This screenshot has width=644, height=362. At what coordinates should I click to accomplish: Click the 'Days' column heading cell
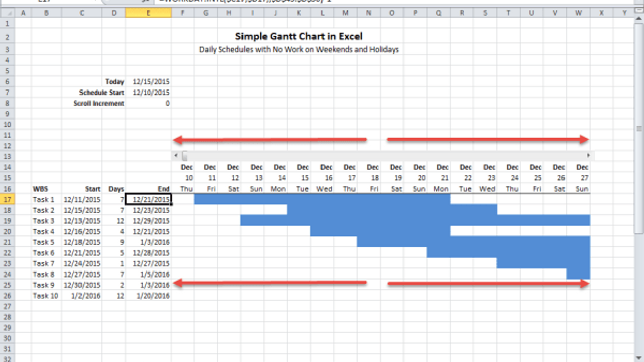(116, 189)
